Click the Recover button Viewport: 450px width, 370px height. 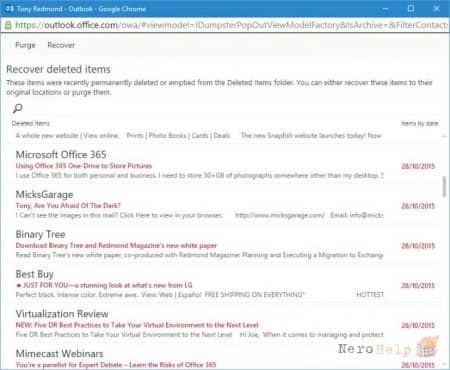click(x=61, y=45)
